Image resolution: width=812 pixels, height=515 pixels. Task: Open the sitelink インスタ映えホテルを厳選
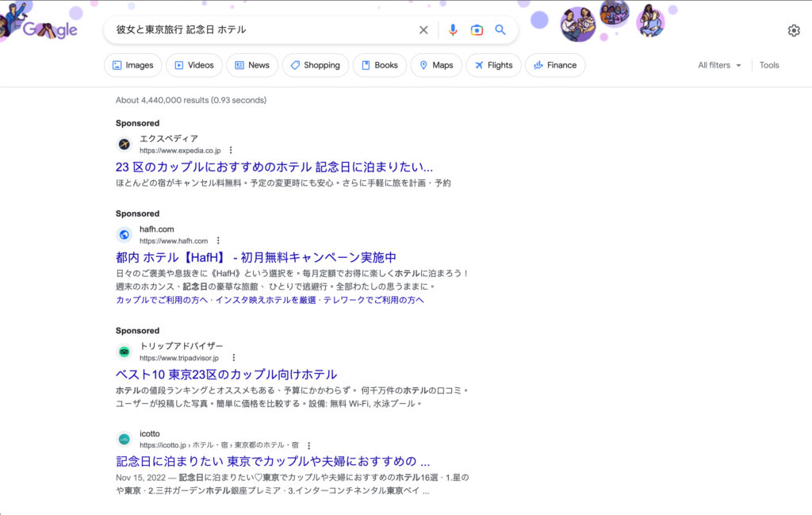pyautogui.click(x=266, y=300)
